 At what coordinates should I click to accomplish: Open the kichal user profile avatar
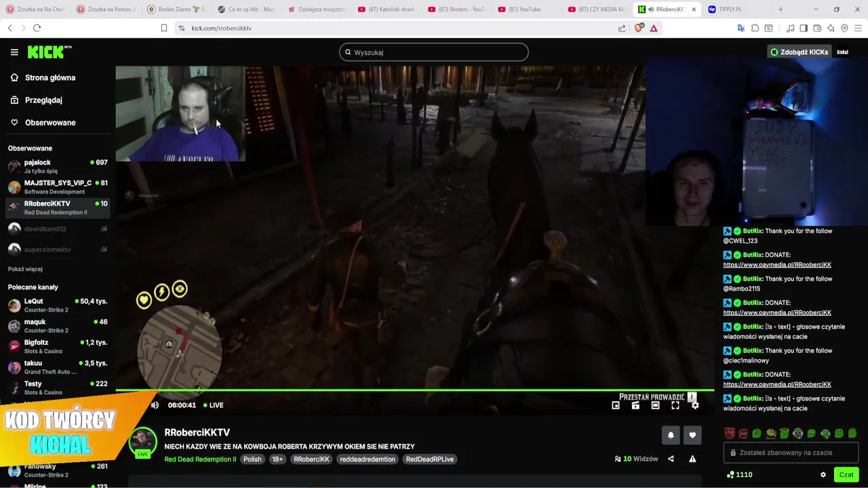pyautogui.click(x=843, y=52)
